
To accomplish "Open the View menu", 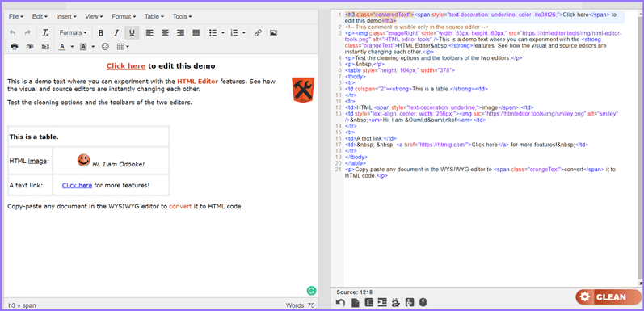I will tap(94, 16).
